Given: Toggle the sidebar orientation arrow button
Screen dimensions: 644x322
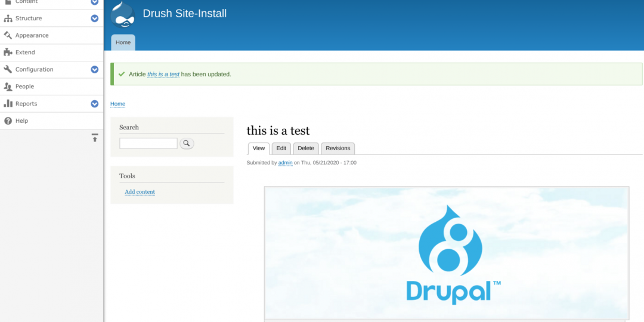Looking at the screenshot, I should click(x=94, y=138).
